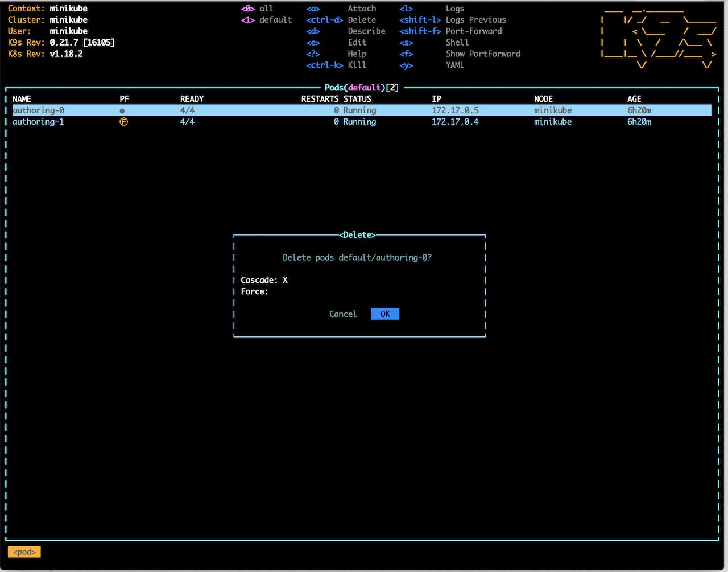Click the Delete dialog title

pyautogui.click(x=357, y=235)
